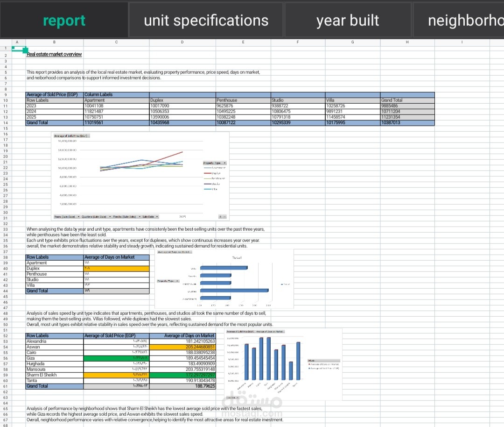Click Average of Days on Market button in bar chart
This screenshot has height=427, width=504.
point(175,252)
